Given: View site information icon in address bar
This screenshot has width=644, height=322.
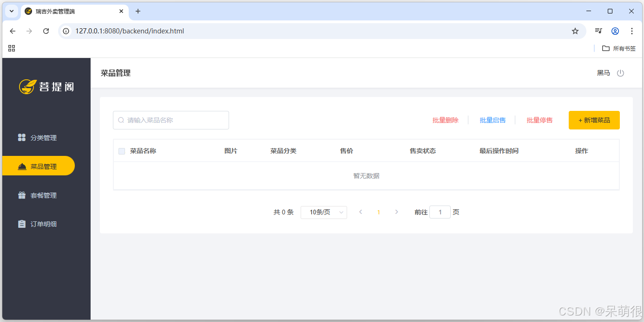Looking at the screenshot, I should click(x=66, y=31).
